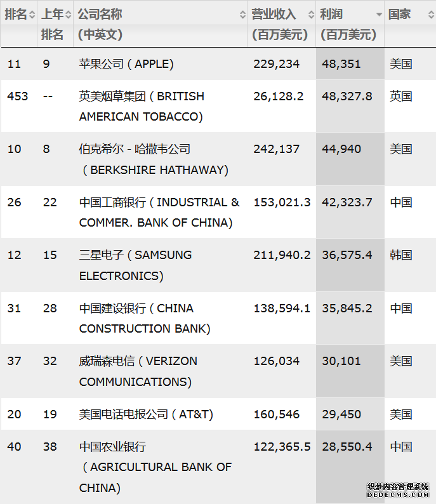
Task: Click the 公司名称 column header
Action: point(100,24)
